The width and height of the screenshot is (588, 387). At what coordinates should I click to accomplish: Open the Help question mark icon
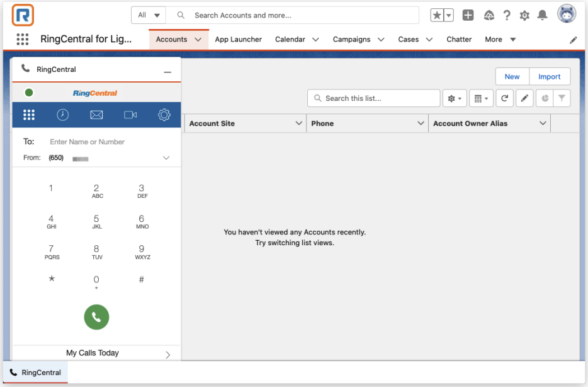[507, 15]
